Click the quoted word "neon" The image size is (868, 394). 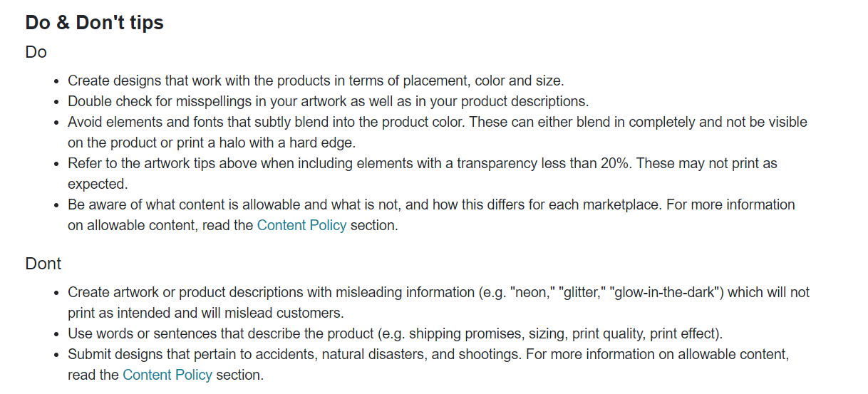pos(532,292)
